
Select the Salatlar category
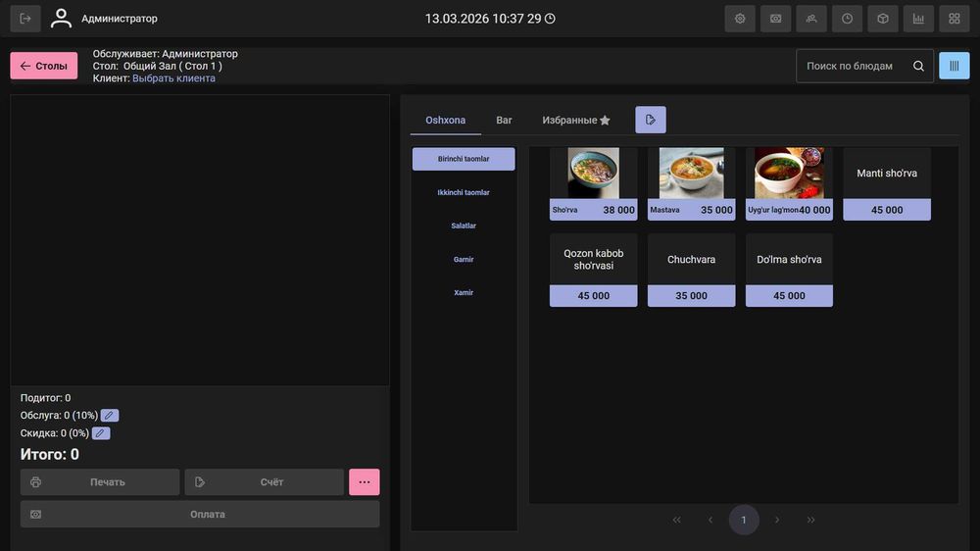tap(464, 225)
